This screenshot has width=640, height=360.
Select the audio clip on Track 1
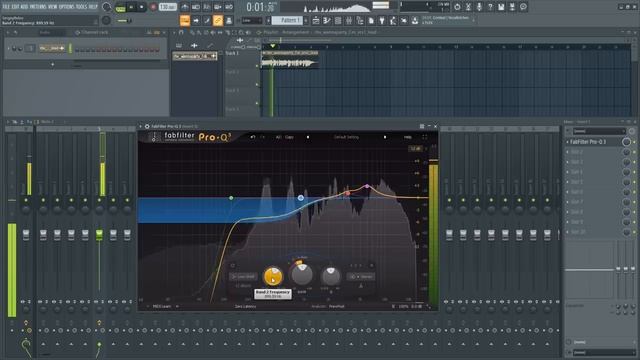click(x=290, y=60)
